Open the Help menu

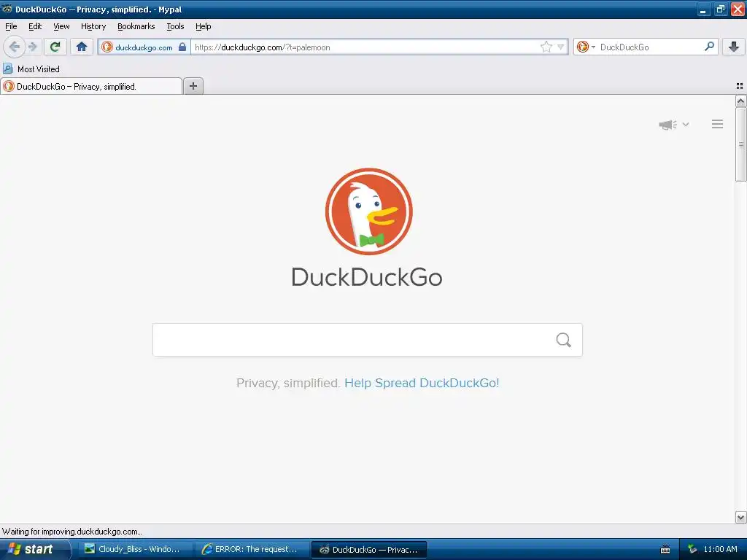[203, 26]
